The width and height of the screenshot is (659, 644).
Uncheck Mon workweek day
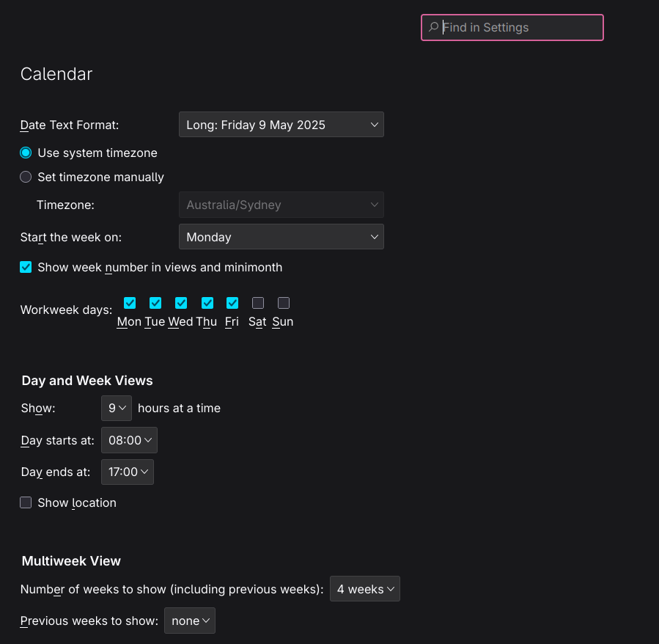(130, 303)
